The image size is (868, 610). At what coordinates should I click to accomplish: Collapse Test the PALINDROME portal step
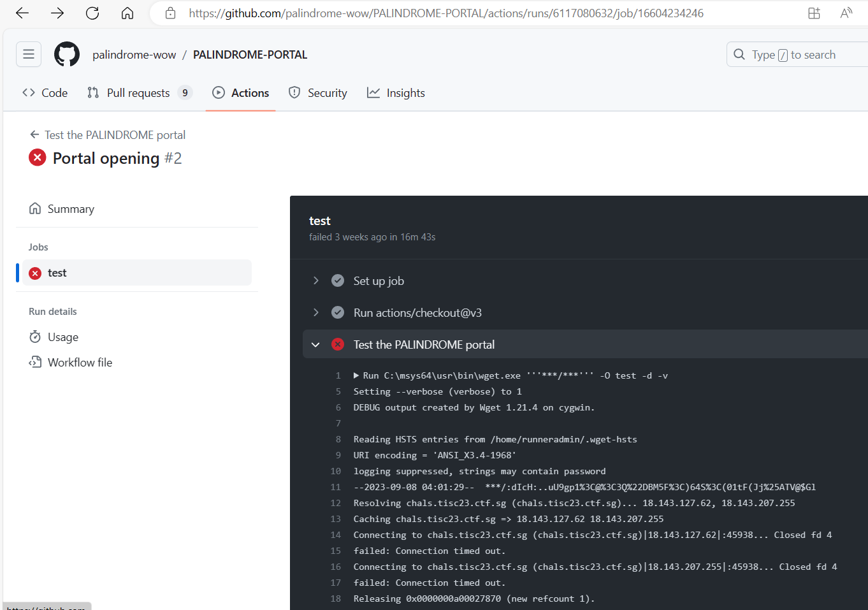pos(315,345)
